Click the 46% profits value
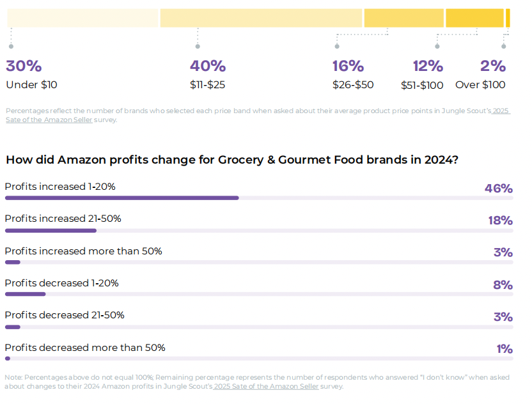532x404 pixels. [x=499, y=189]
